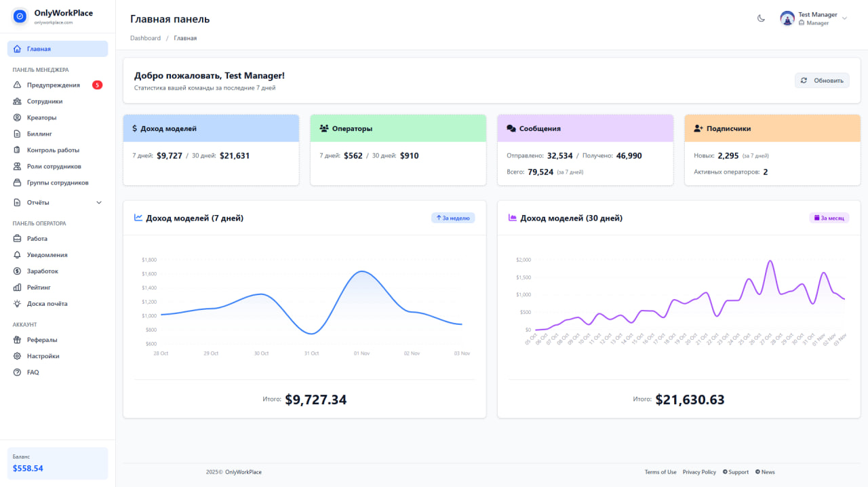Open the Privacy Policy link
This screenshot has width=868, height=487.
click(699, 471)
